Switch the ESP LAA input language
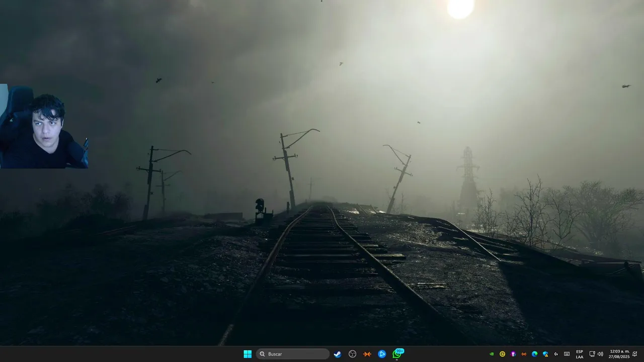Viewport: 644px width, 362px height. pyautogui.click(x=580, y=354)
